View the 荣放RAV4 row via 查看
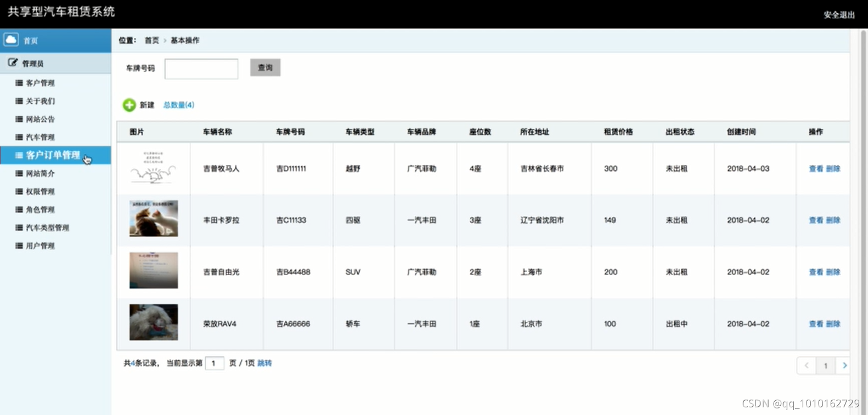This screenshot has width=868, height=415. coord(816,324)
